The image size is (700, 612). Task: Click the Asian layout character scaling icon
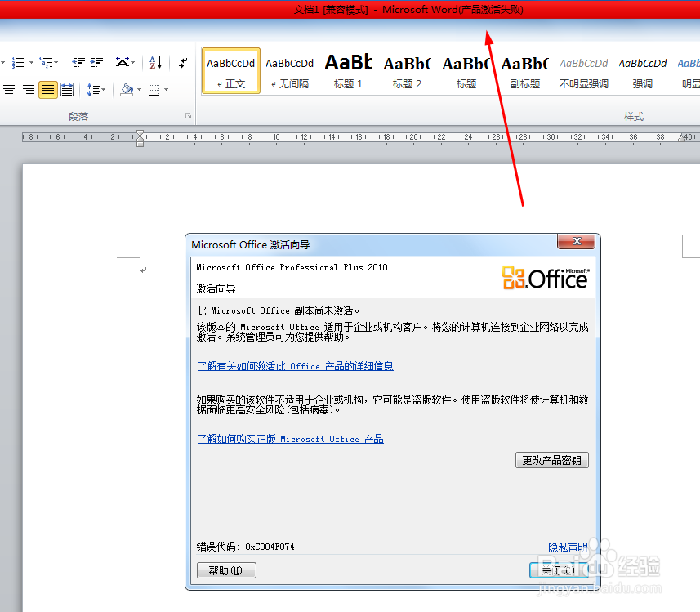coord(123,62)
